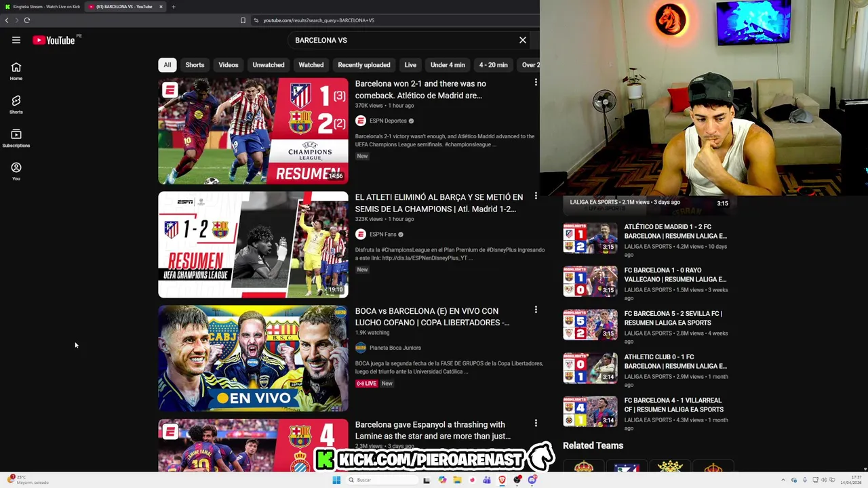Reload the page with refresh icon
This screenshot has height=488, width=868.
point(27,20)
